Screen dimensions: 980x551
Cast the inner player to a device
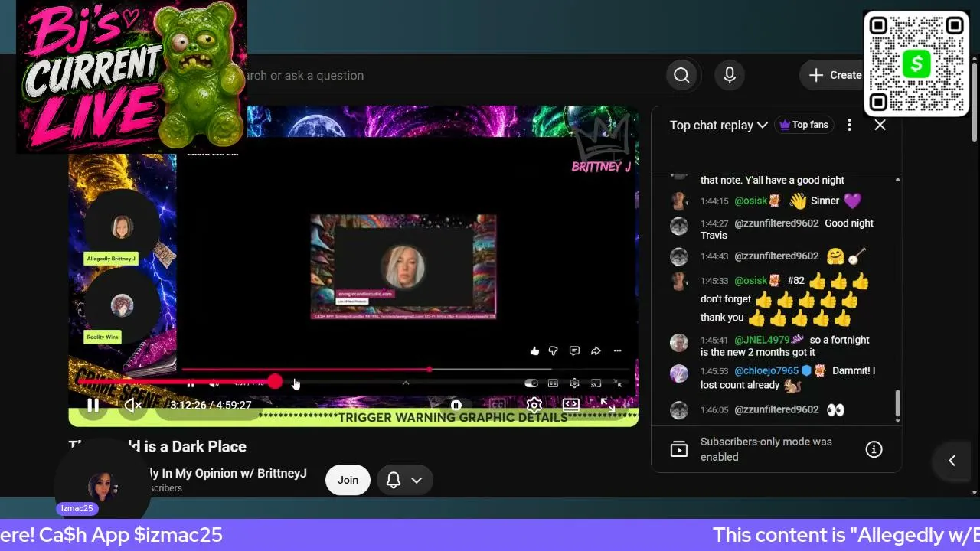(x=596, y=383)
